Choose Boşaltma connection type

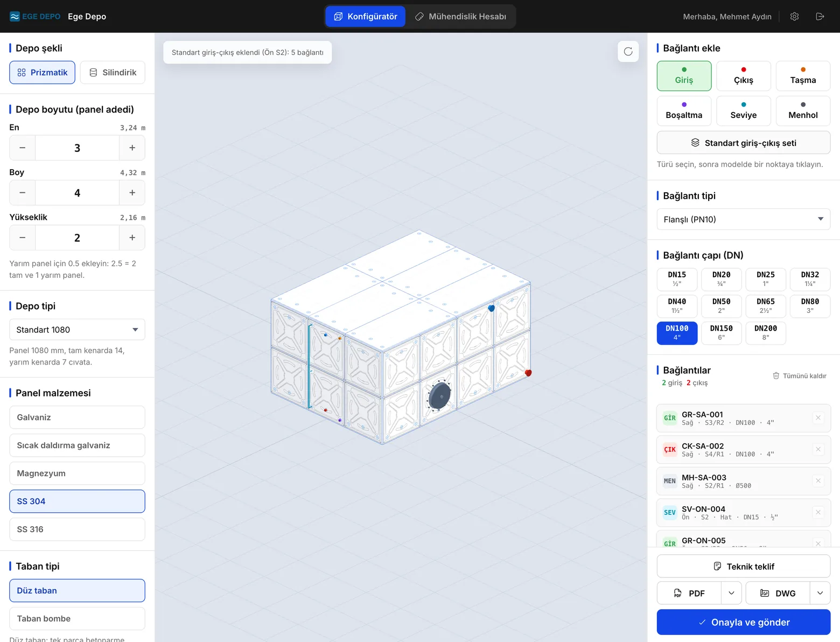(684, 111)
